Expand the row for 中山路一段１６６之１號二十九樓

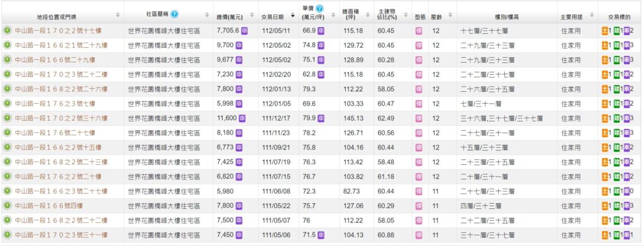pos(7,45)
